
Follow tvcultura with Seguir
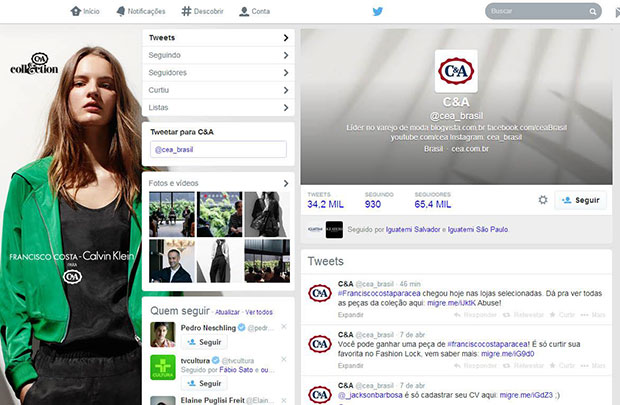pos(204,383)
